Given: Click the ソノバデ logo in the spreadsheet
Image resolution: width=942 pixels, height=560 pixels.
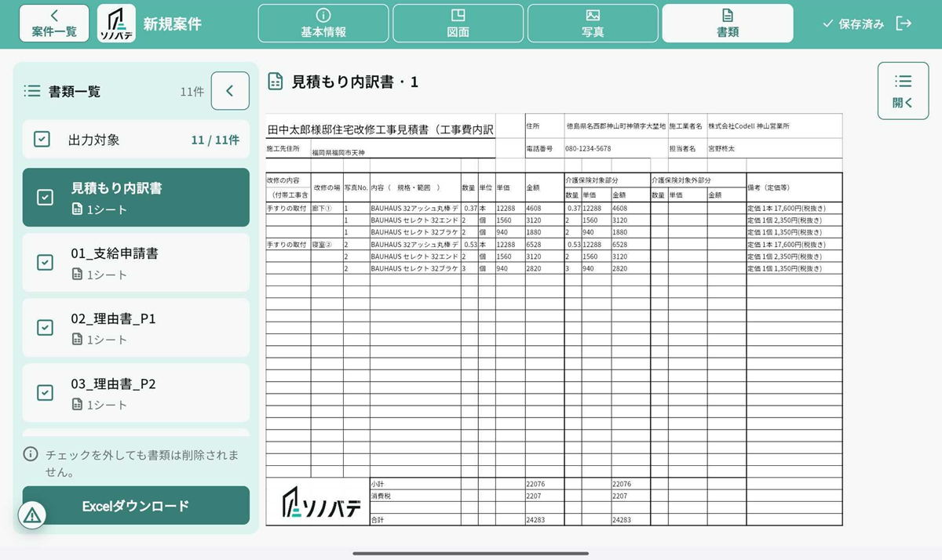Looking at the screenshot, I should pos(322,503).
